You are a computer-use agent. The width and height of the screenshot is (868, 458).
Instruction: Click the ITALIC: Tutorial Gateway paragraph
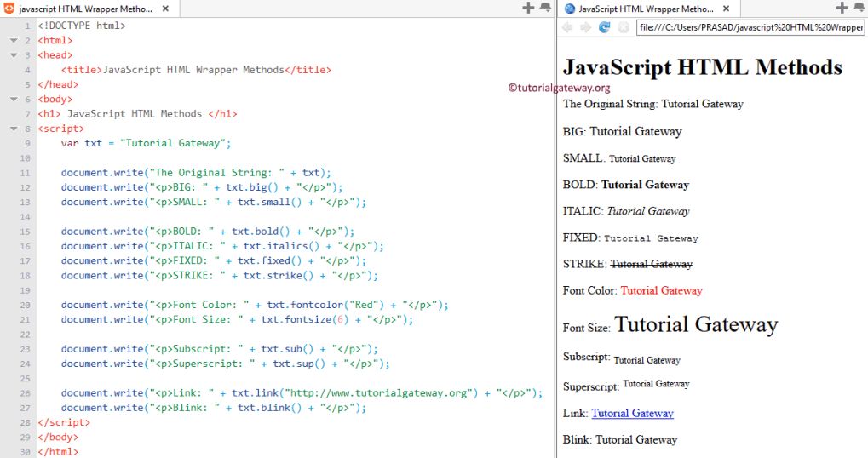click(627, 211)
